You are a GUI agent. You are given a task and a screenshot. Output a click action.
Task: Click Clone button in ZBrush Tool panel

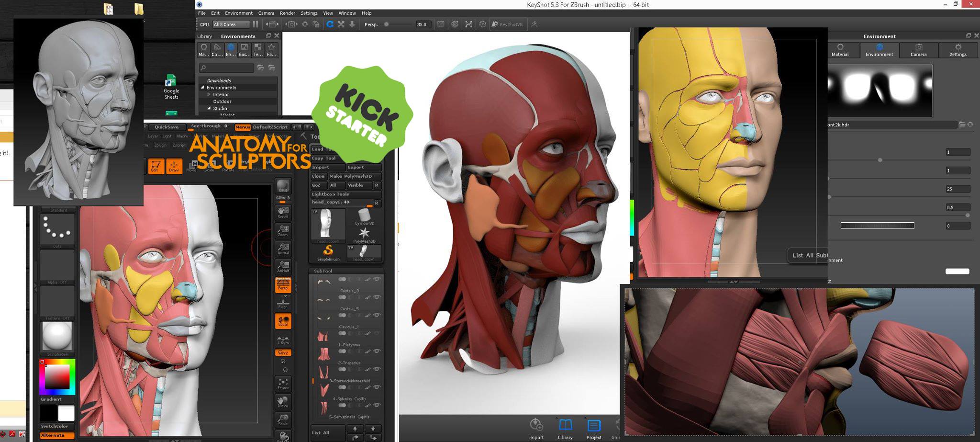(318, 176)
